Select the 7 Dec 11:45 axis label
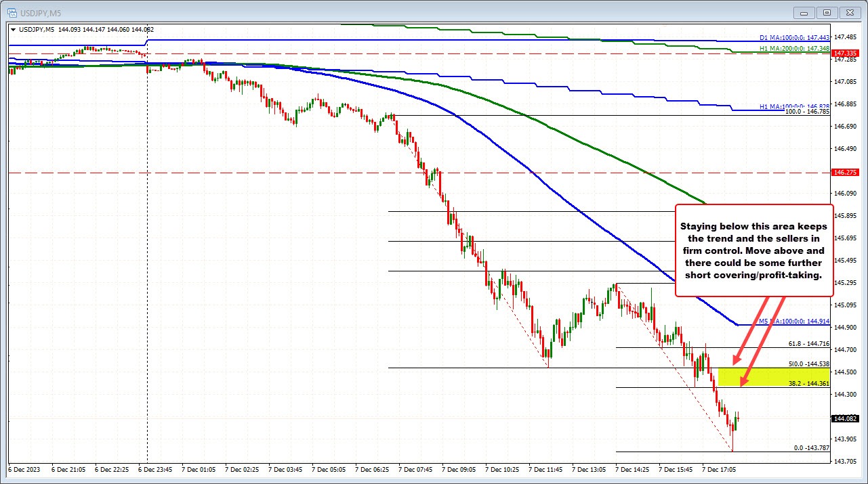 tap(546, 468)
